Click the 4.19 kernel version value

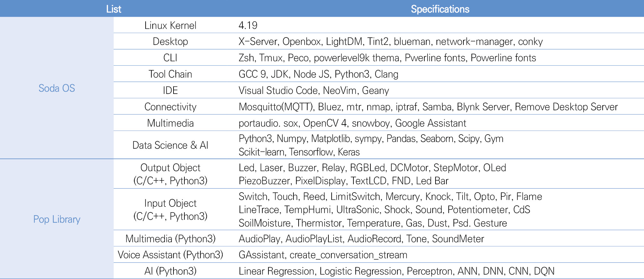pyautogui.click(x=248, y=25)
